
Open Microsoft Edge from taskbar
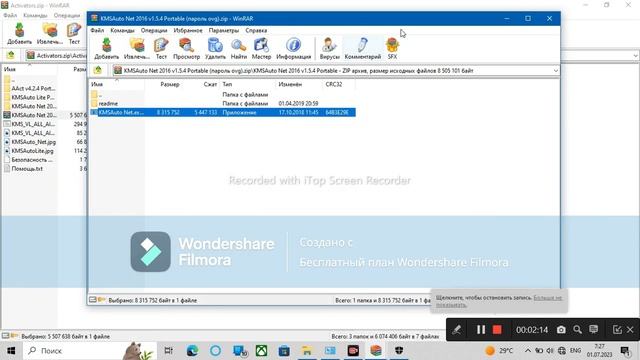(192, 351)
